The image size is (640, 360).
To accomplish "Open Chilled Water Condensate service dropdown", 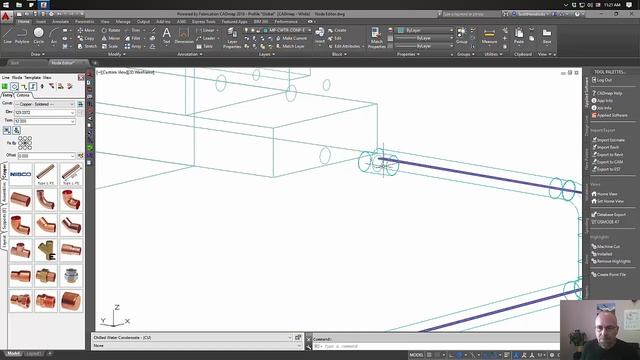I will [192, 338].
